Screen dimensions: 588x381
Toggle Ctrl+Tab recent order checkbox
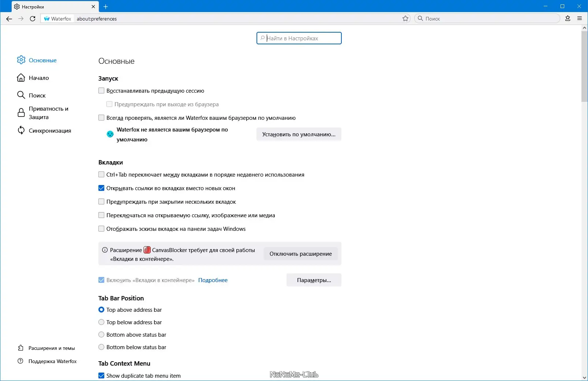pos(101,174)
